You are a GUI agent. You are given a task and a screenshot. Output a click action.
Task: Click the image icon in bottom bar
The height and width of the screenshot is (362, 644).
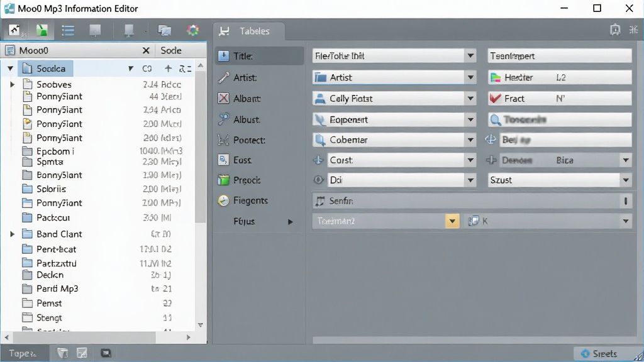point(82,353)
